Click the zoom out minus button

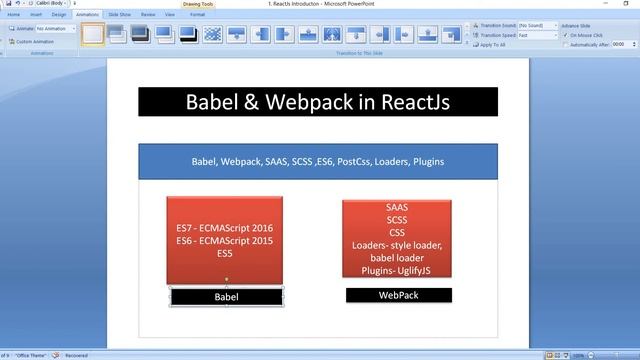(591, 356)
